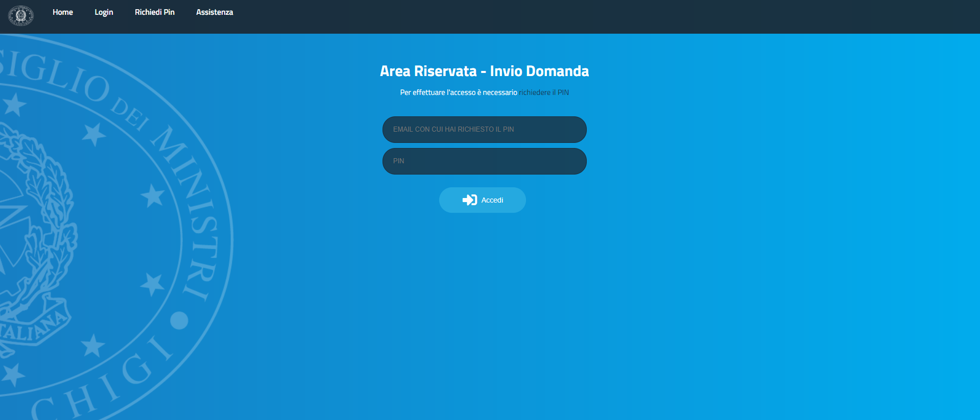
Task: Click the heading 'Area Riservata - Invio Domanda'
Action: [484, 71]
